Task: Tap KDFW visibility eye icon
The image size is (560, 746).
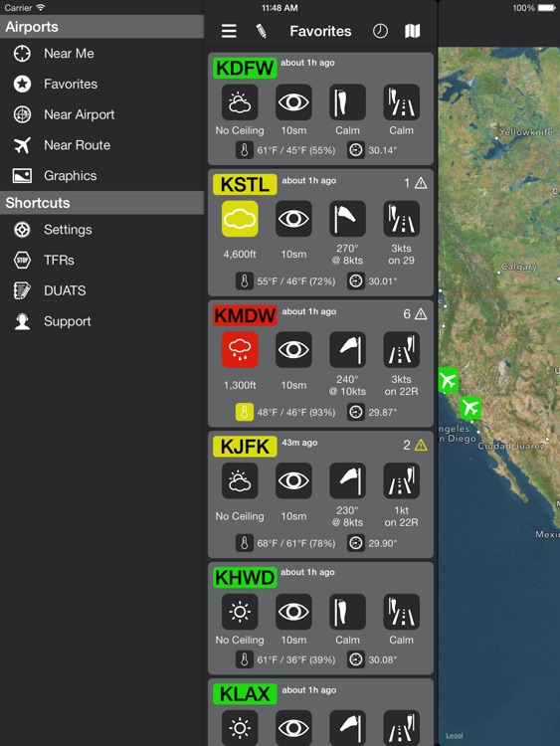Action: tap(293, 102)
